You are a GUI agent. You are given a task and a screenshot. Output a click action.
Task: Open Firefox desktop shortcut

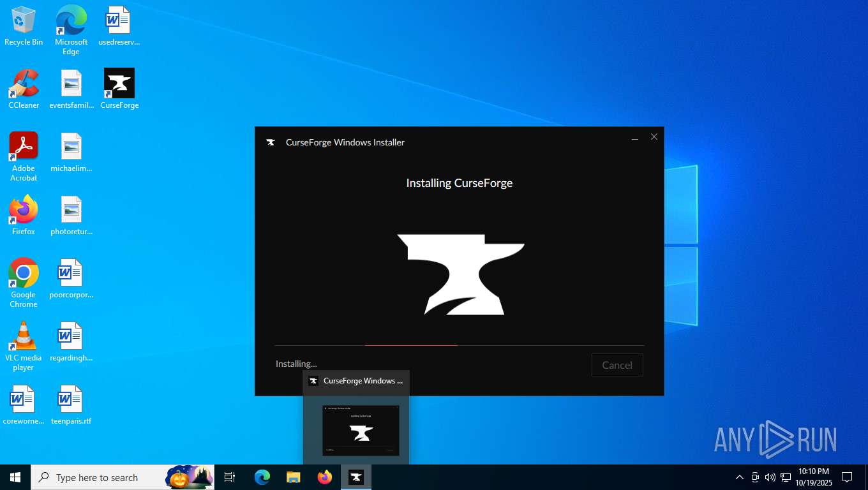(24, 216)
